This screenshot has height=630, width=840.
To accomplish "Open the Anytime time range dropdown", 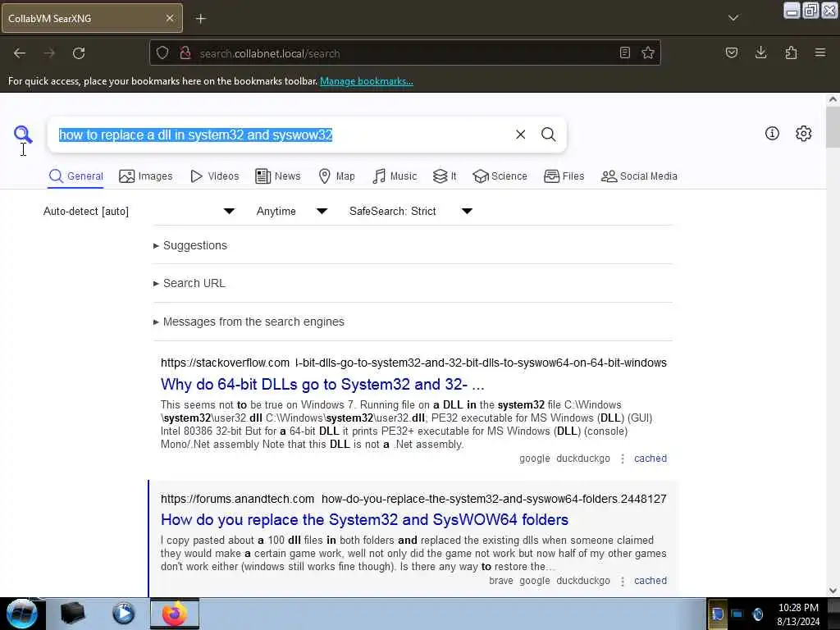I will 292,211.
